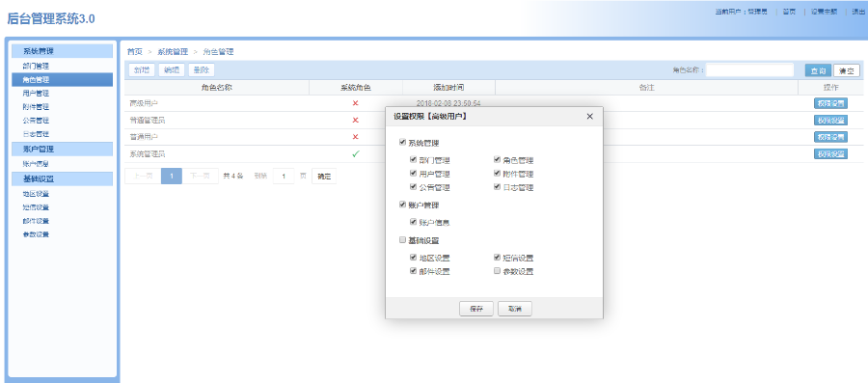Click the 删除 toolbar button
The image size is (868, 383).
pos(202,70)
